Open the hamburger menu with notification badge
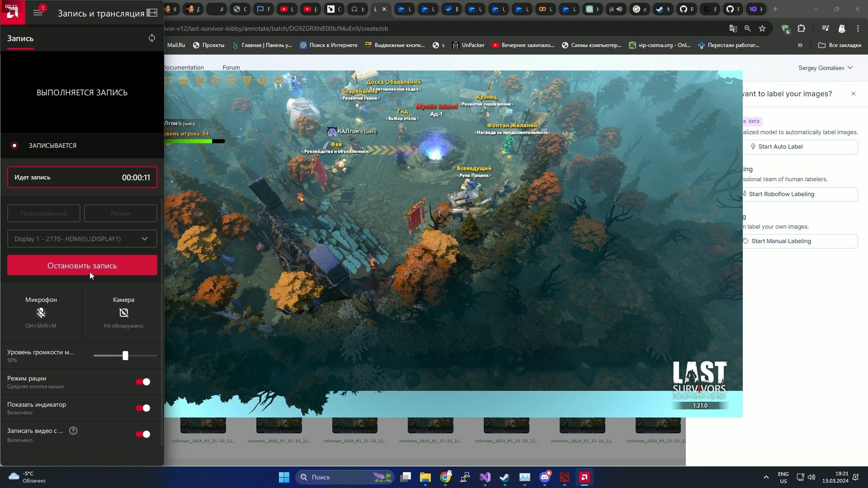 [x=38, y=13]
